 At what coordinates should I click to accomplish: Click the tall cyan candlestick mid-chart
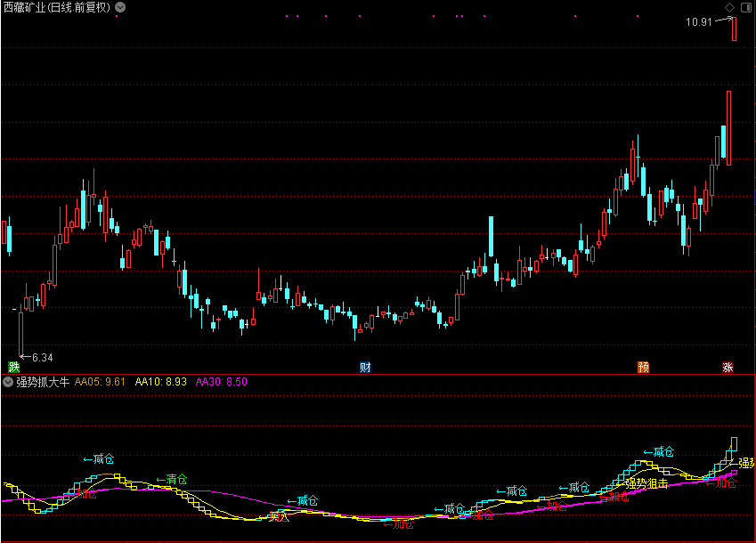pyautogui.click(x=492, y=237)
